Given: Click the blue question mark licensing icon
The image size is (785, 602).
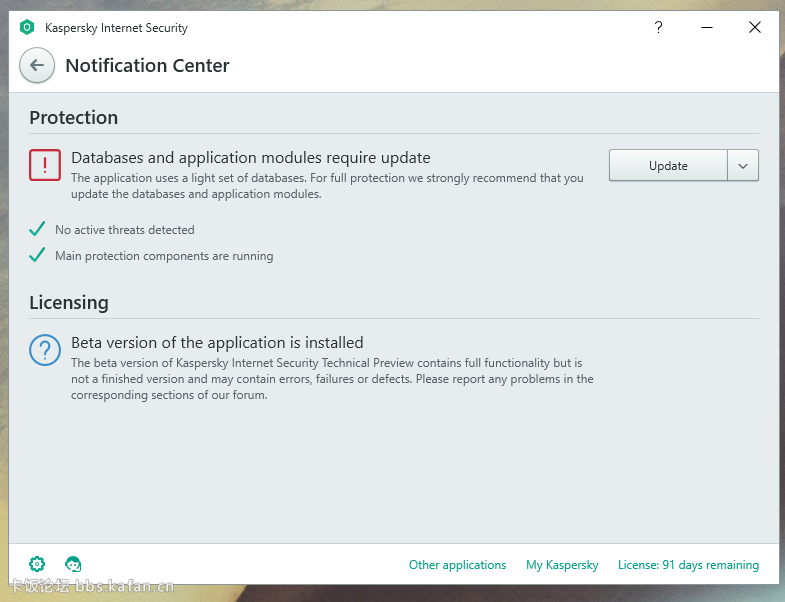Looking at the screenshot, I should pyautogui.click(x=45, y=350).
